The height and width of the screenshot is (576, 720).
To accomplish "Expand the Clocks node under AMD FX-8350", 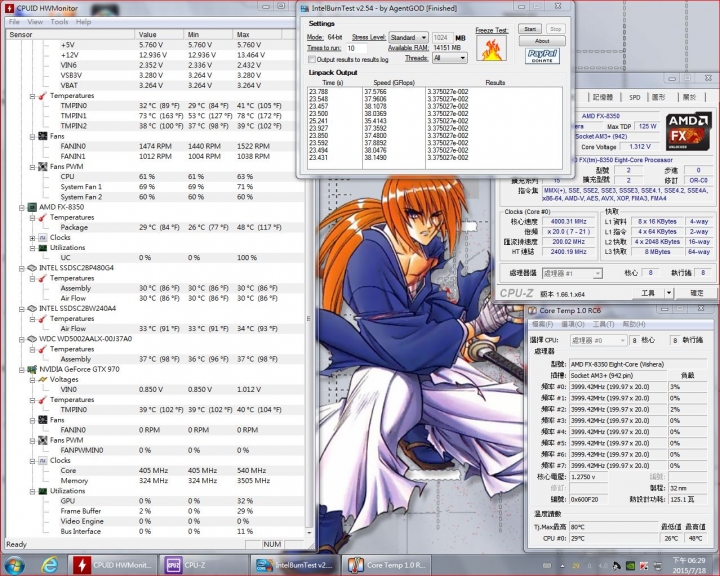I will click(x=32, y=238).
